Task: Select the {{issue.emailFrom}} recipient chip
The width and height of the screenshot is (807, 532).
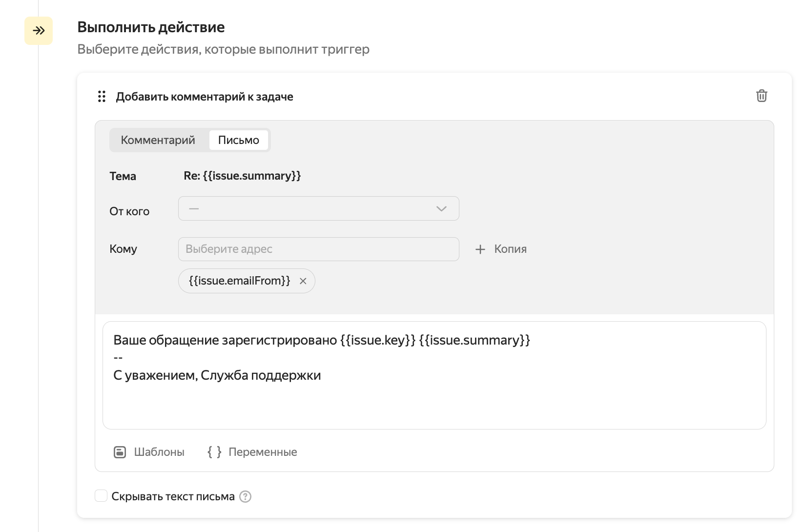Action: (x=239, y=281)
